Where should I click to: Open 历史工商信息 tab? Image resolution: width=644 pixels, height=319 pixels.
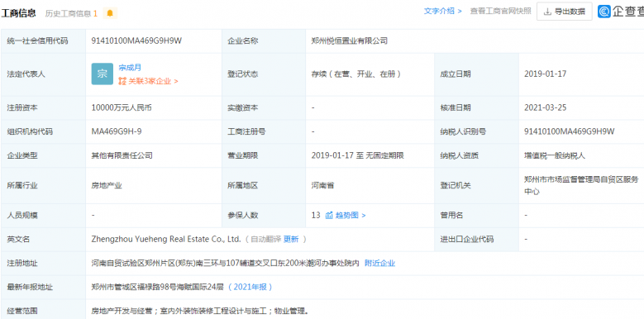(71, 13)
